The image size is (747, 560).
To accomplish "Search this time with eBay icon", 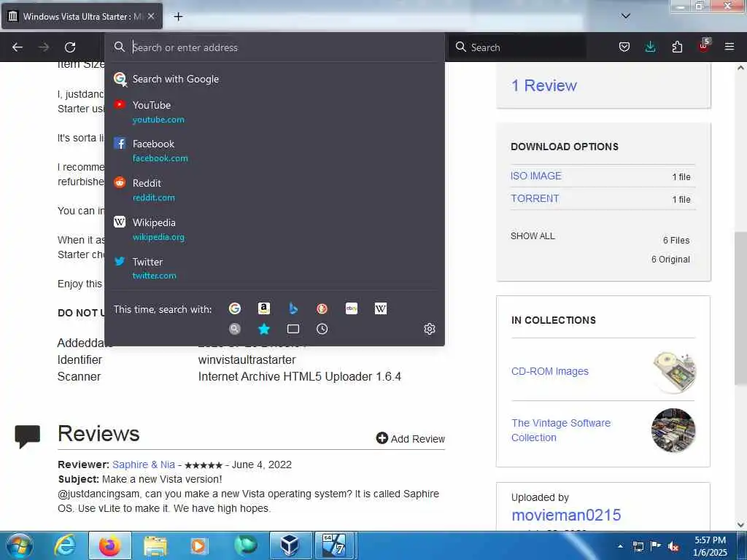I will (352, 308).
